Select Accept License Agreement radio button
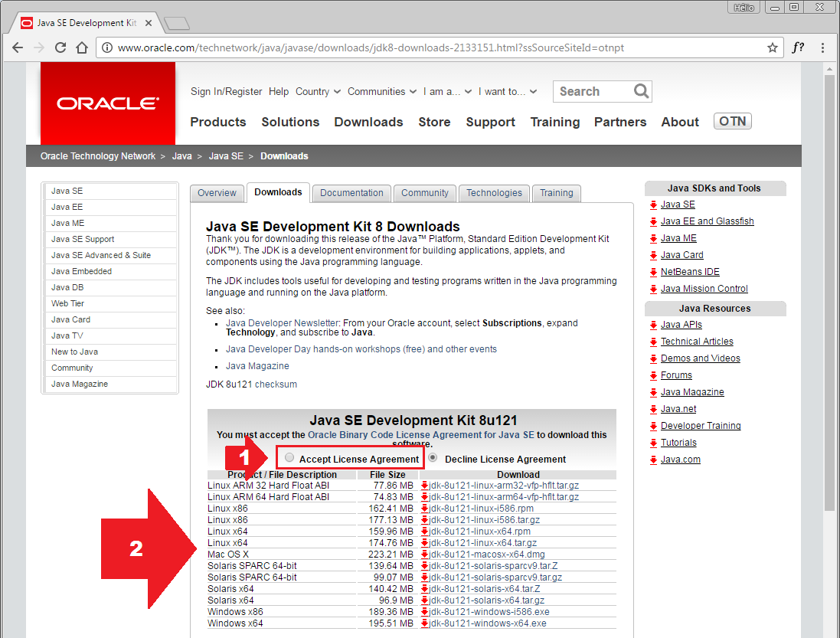The height and width of the screenshot is (638, 840). [x=289, y=457]
